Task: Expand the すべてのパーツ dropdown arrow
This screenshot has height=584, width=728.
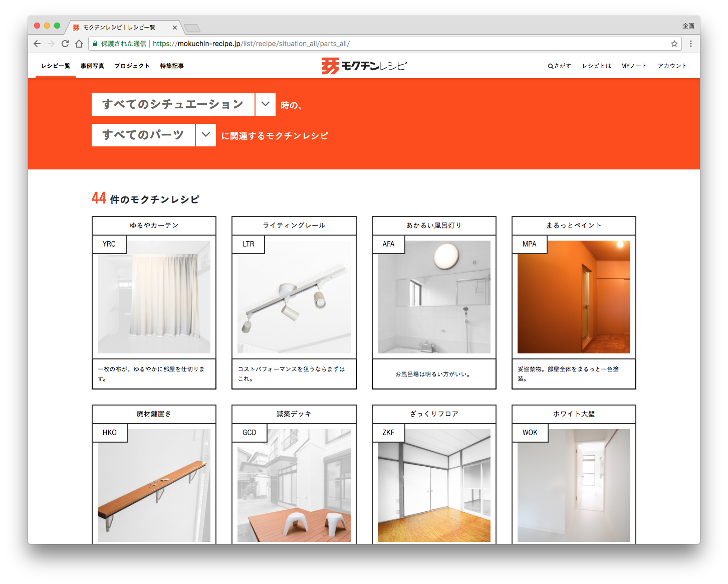Action: [x=206, y=135]
